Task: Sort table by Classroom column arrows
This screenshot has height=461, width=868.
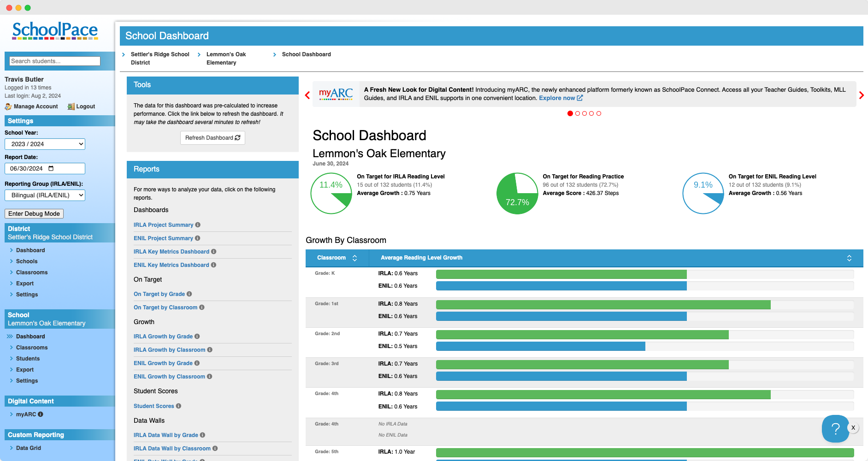Action: [x=354, y=258]
